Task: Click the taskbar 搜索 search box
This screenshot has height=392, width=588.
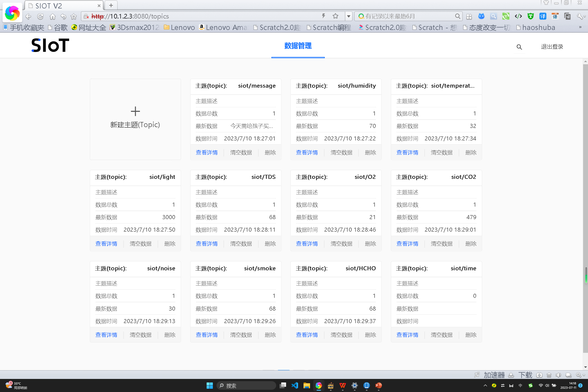Action: [246, 385]
